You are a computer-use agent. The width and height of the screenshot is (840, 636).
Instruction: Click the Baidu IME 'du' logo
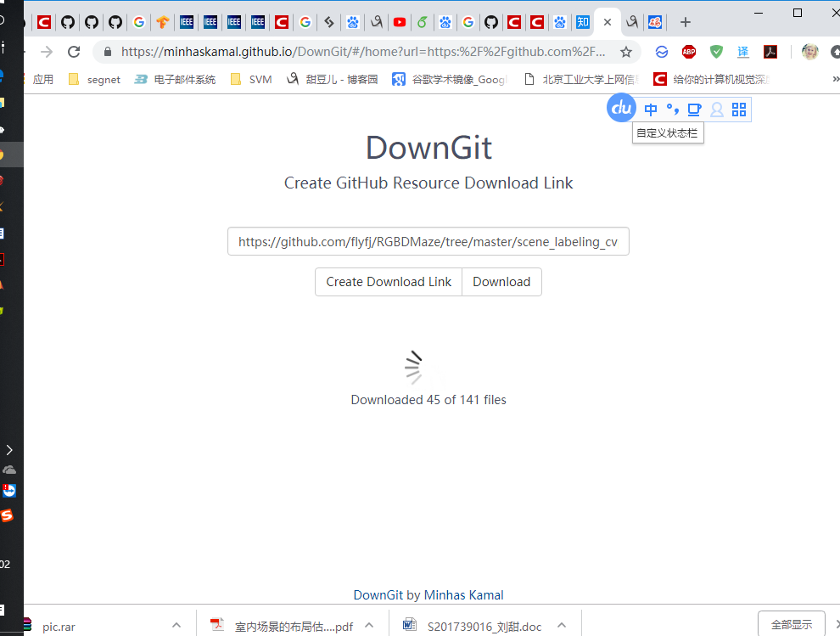tap(621, 108)
